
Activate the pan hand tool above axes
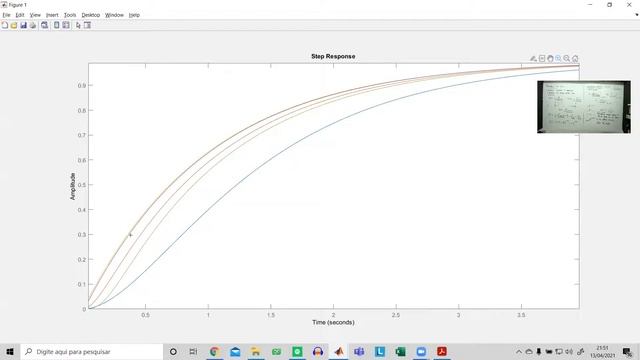click(550, 59)
